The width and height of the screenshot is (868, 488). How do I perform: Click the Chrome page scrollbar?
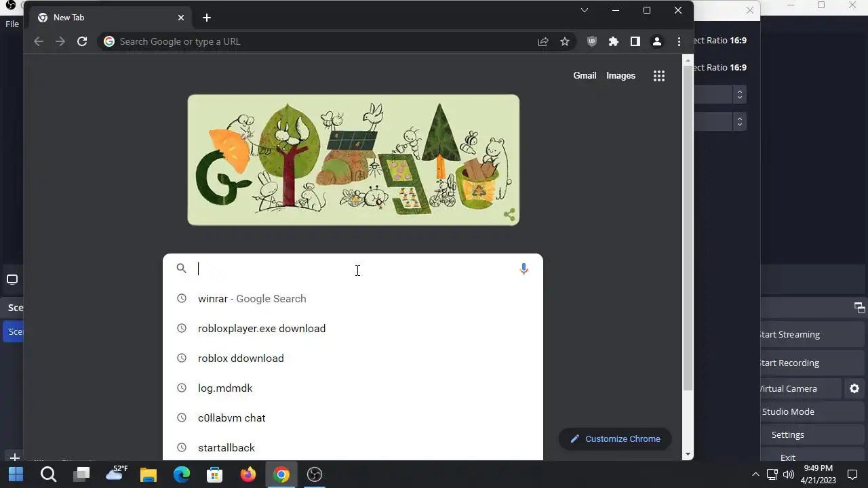pos(688,227)
